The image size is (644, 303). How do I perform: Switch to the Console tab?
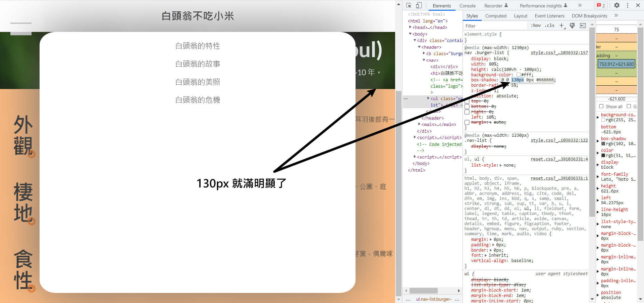(467, 6)
